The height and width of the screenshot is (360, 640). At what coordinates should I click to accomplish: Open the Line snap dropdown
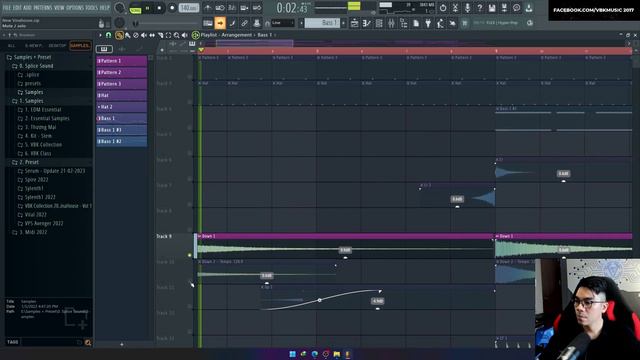(x=282, y=23)
